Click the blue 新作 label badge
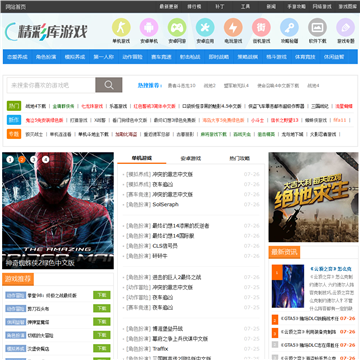The height and width of the screenshot is (360, 360). [x=14, y=120]
